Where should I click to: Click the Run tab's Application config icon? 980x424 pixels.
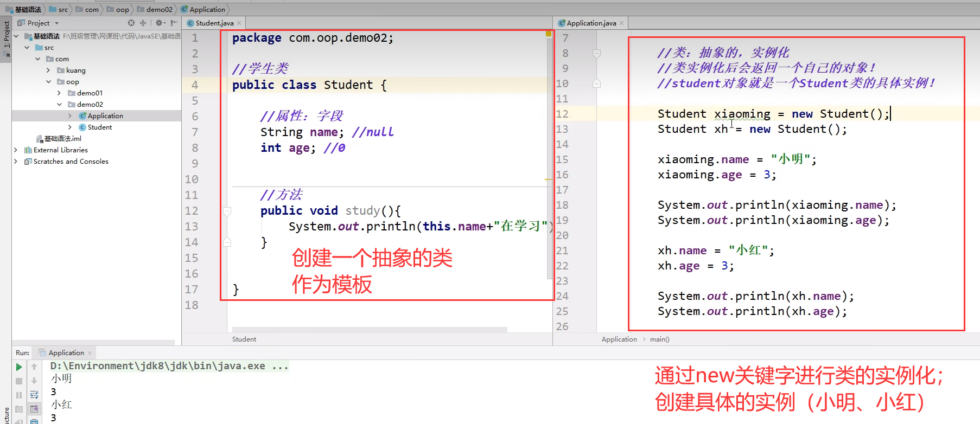pos(42,353)
